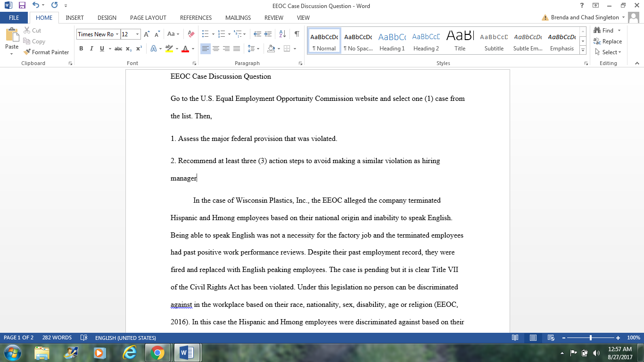
Task: Toggle Bold formatting
Action: click(81, 49)
